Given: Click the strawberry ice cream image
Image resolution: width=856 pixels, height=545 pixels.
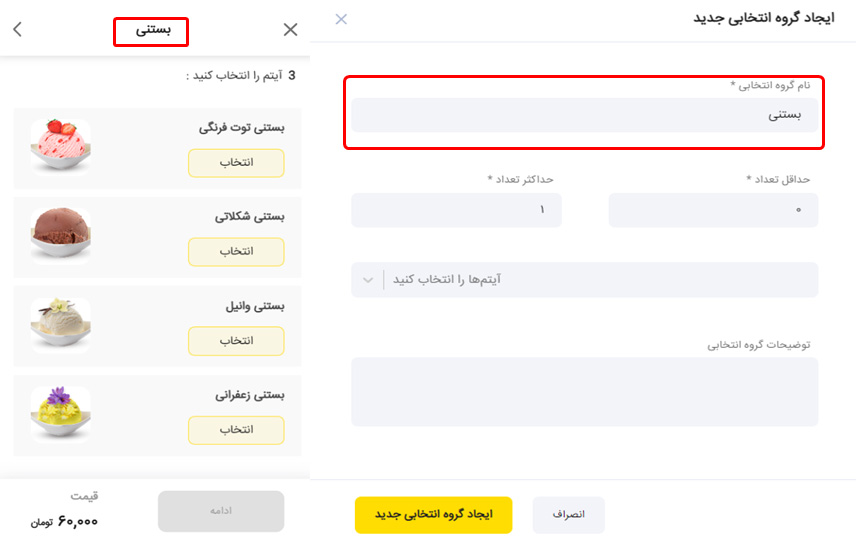Looking at the screenshot, I should [61, 146].
